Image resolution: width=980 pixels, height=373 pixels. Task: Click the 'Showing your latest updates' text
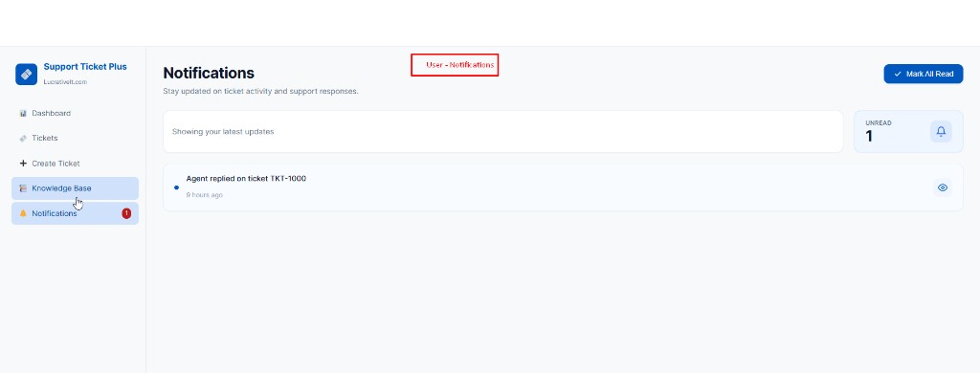coord(223,132)
